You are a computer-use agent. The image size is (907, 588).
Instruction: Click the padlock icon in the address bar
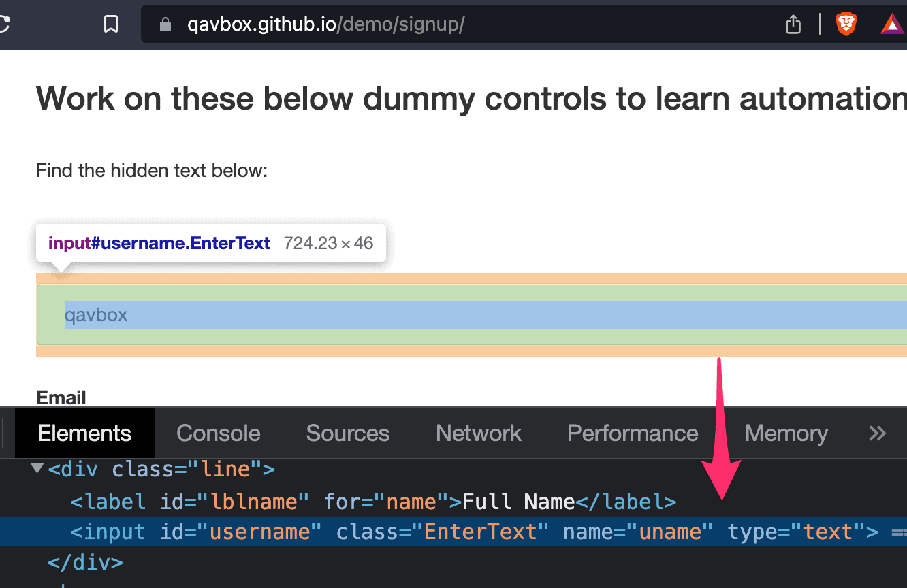(165, 24)
